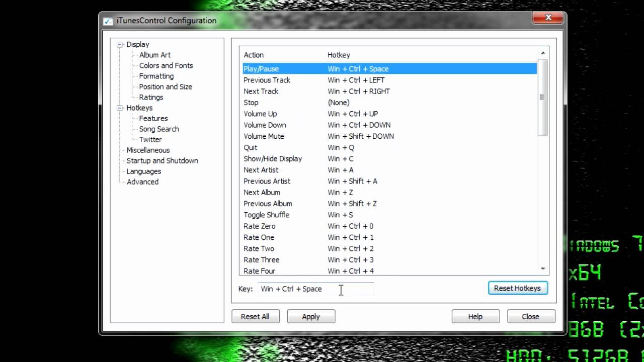
Task: Select Languages category
Action: (x=144, y=171)
